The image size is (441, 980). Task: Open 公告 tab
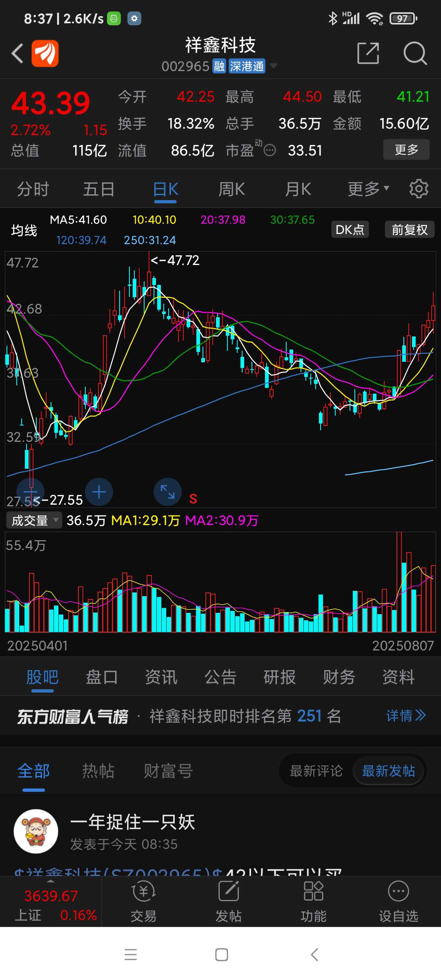click(220, 677)
